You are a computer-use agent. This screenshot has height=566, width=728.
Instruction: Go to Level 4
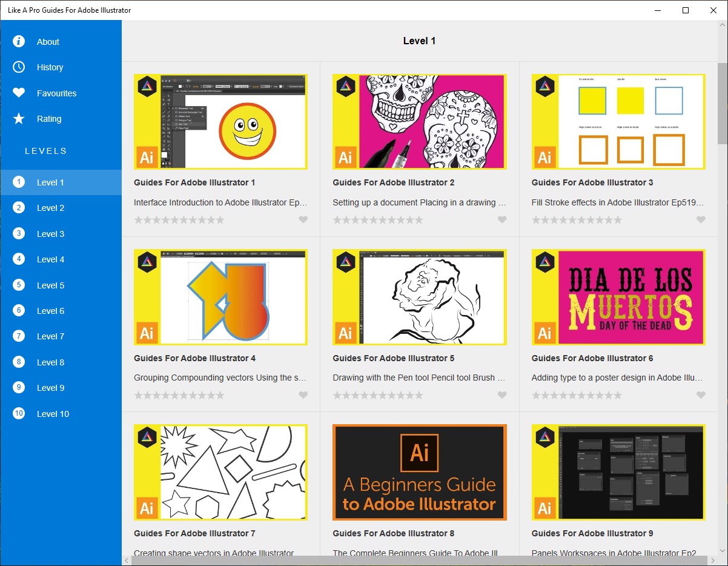pyautogui.click(x=61, y=259)
